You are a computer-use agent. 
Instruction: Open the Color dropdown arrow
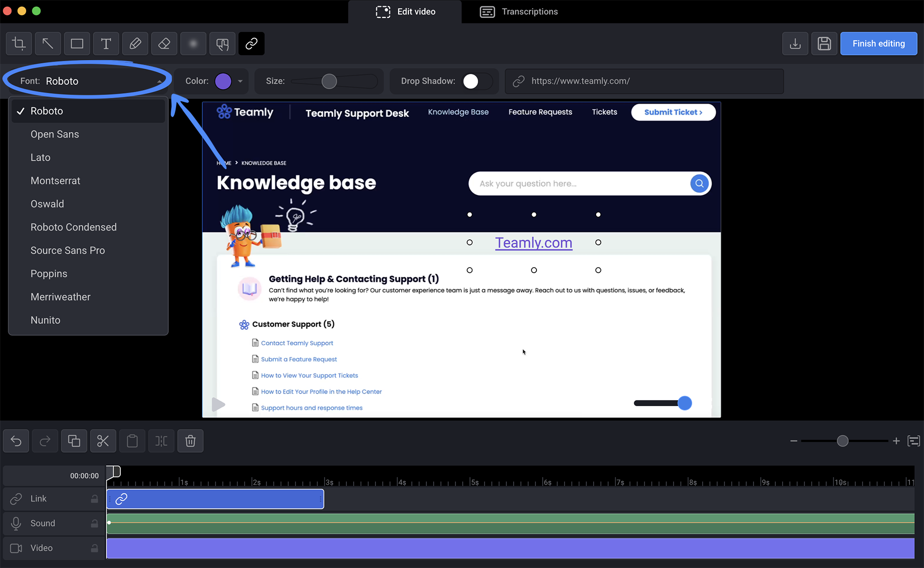(240, 81)
